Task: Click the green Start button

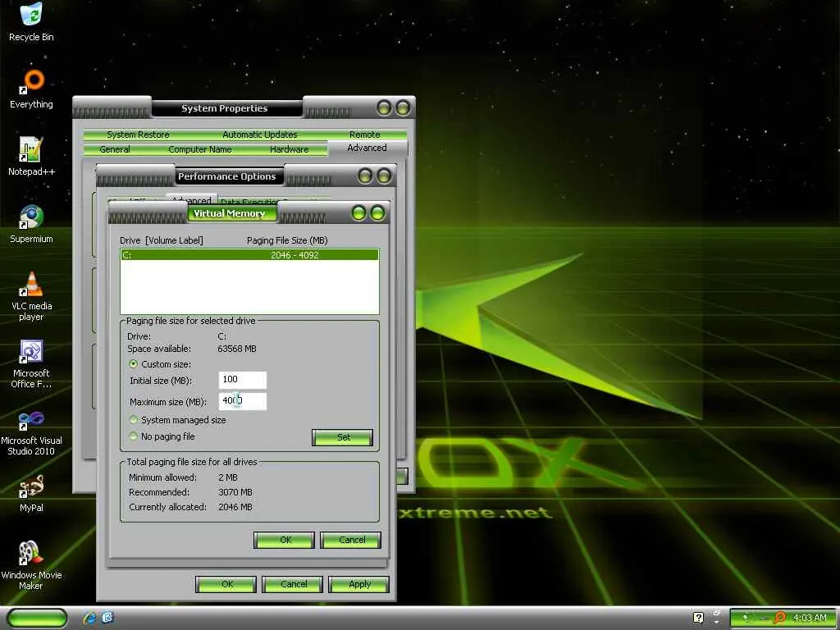Action: click(x=38, y=618)
